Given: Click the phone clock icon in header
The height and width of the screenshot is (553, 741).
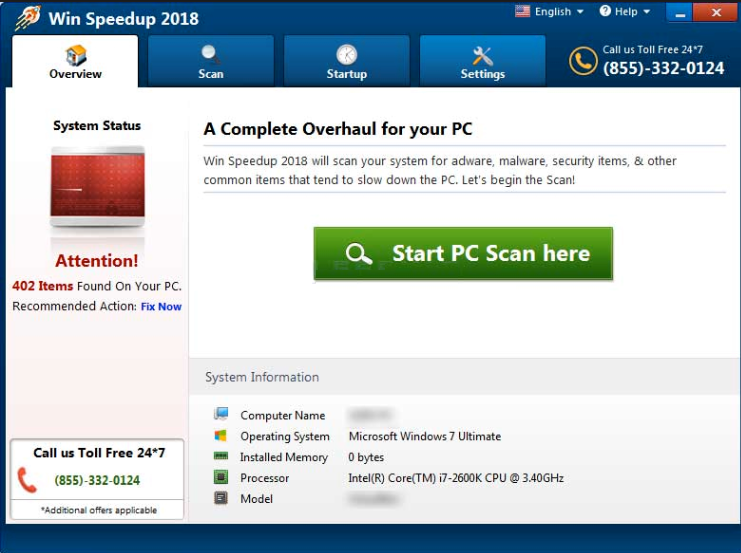Looking at the screenshot, I should pyautogui.click(x=583, y=61).
